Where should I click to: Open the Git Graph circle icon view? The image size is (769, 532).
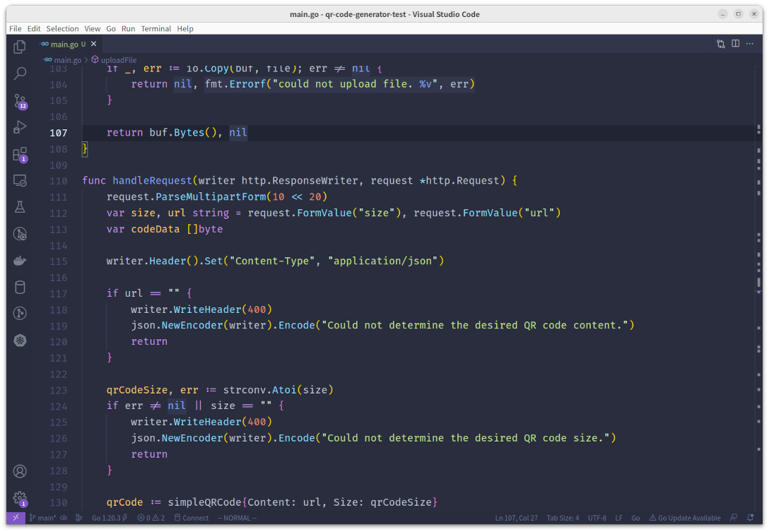coord(20,313)
